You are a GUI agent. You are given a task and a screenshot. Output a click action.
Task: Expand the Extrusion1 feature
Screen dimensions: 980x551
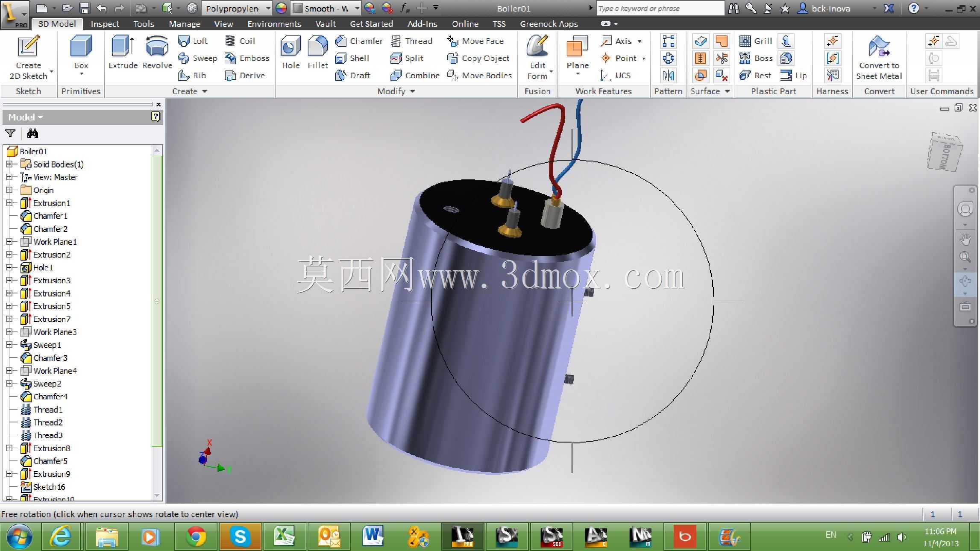[x=9, y=203]
